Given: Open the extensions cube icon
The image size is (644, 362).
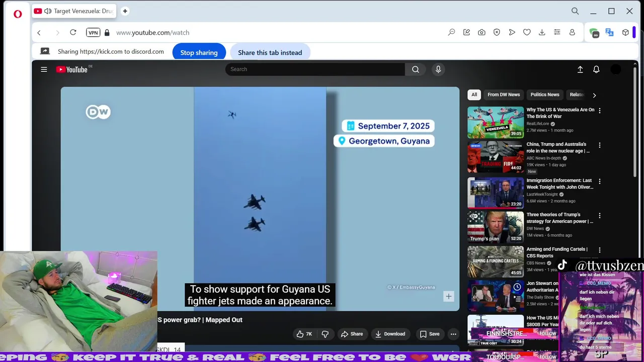Looking at the screenshot, I should [x=625, y=32].
